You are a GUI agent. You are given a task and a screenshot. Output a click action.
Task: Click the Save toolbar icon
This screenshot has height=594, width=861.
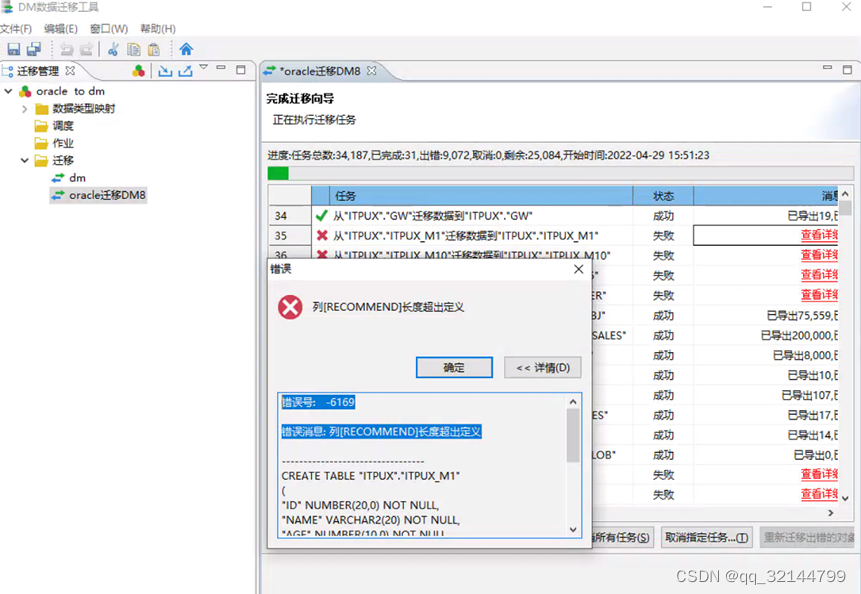click(x=14, y=49)
